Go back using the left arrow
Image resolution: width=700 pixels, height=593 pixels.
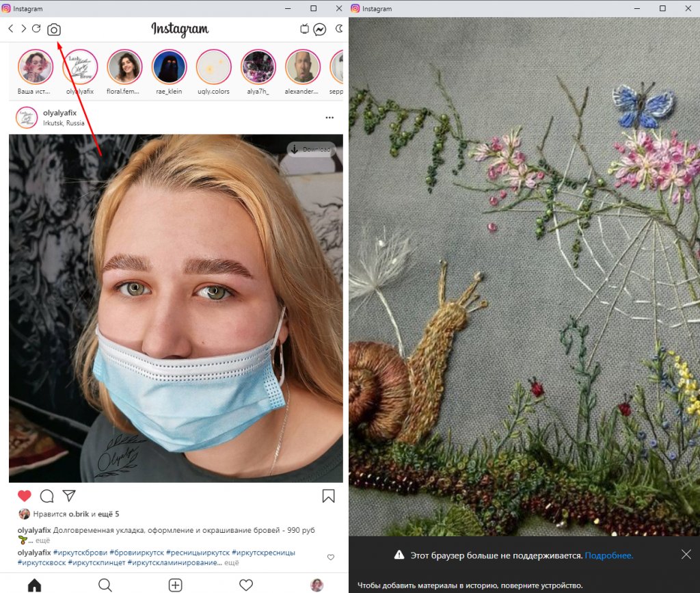click(10, 29)
